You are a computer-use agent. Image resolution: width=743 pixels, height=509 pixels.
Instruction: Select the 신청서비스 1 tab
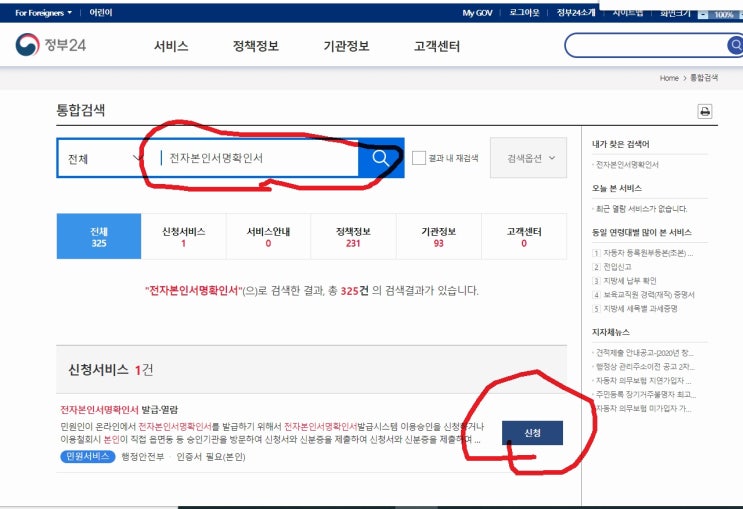pos(183,236)
